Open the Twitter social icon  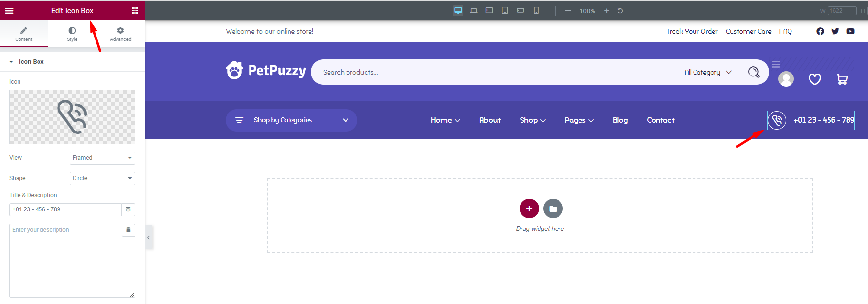tap(835, 31)
